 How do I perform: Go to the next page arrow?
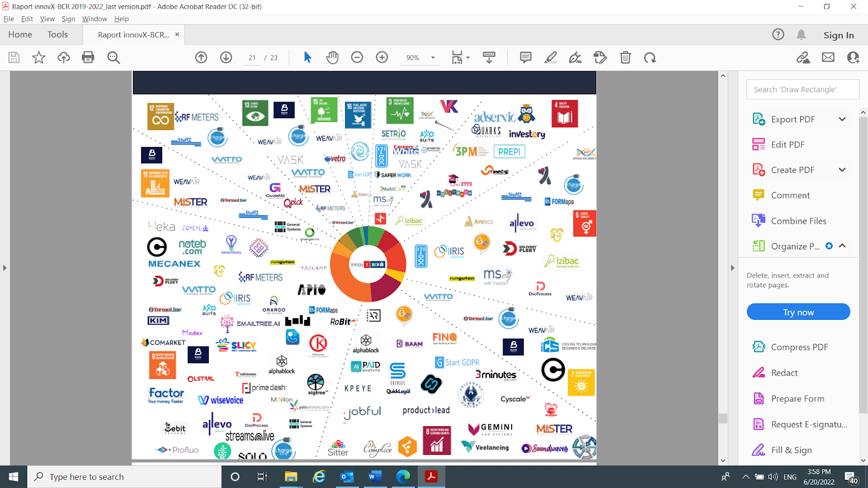[x=226, y=57]
